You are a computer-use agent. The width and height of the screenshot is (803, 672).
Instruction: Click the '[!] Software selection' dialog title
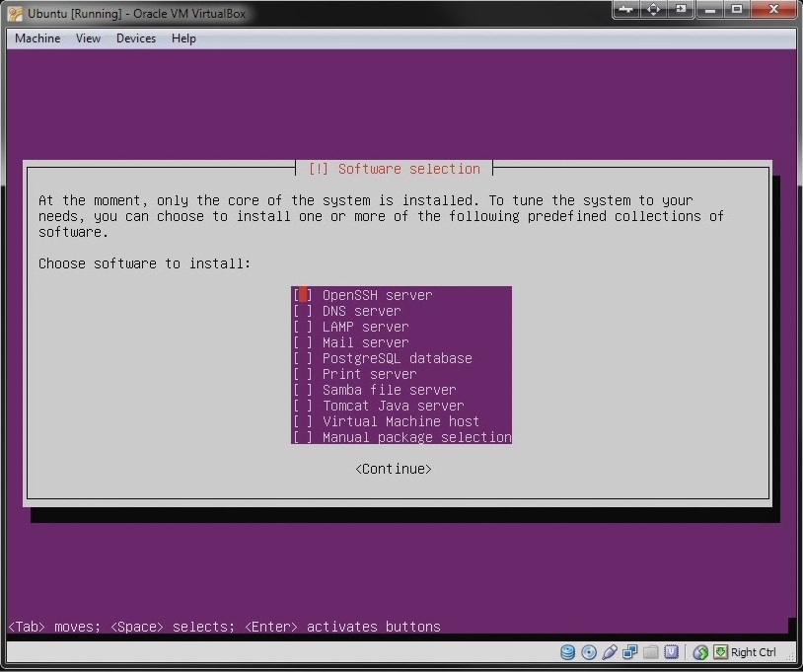(395, 169)
